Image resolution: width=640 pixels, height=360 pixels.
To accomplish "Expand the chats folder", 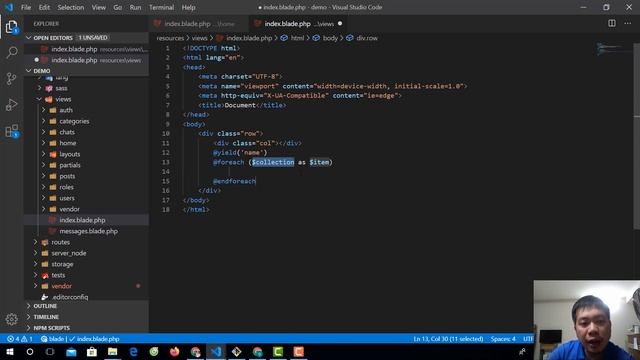I will point(87,132).
